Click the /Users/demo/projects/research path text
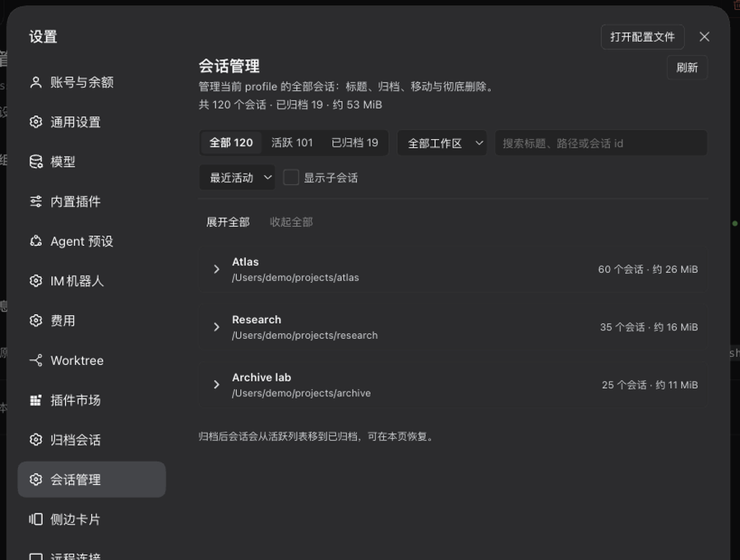Viewport: 740px width, 560px height. (x=305, y=336)
